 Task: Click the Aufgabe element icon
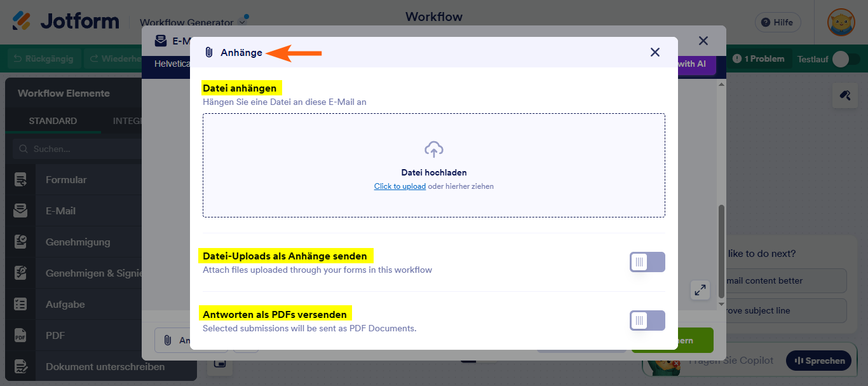(x=20, y=304)
